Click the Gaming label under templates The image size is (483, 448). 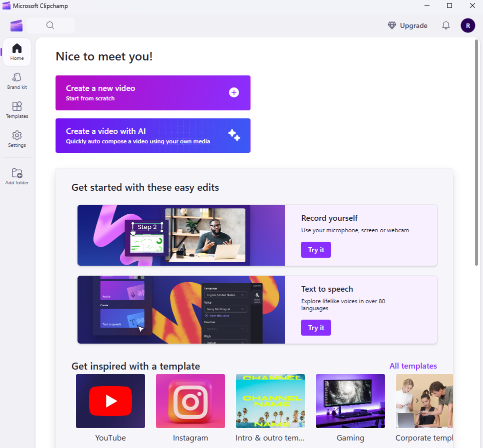point(350,438)
